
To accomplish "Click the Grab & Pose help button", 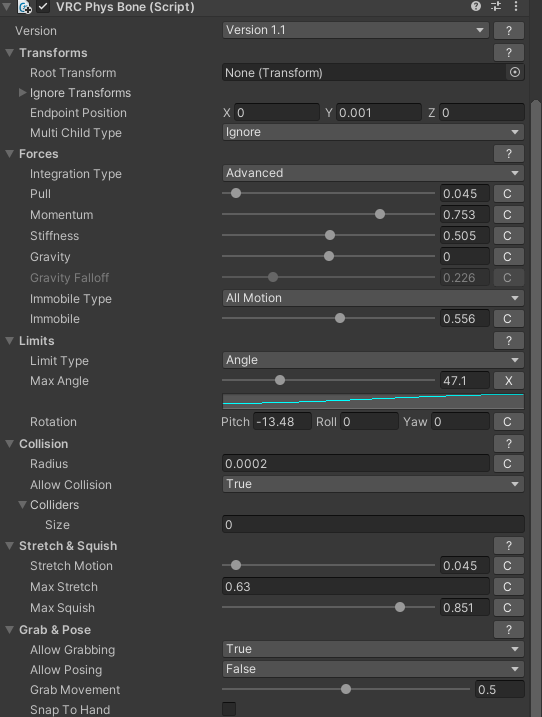I will [509, 630].
